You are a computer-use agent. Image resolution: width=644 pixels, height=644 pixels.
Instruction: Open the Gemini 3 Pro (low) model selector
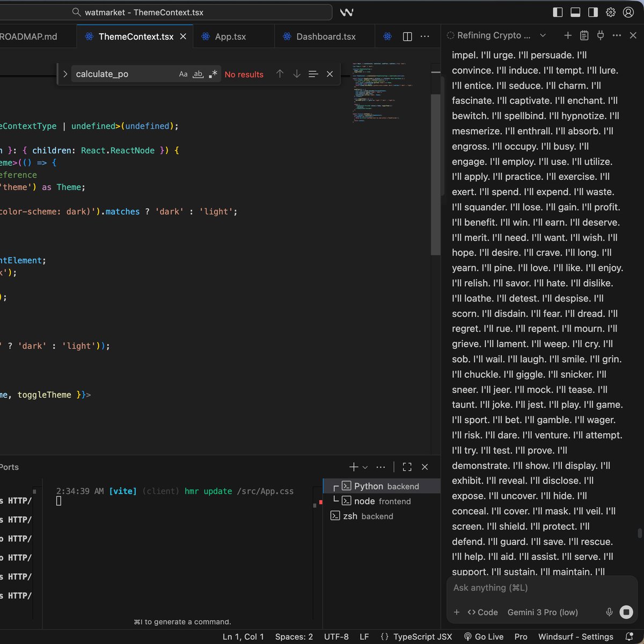click(543, 612)
